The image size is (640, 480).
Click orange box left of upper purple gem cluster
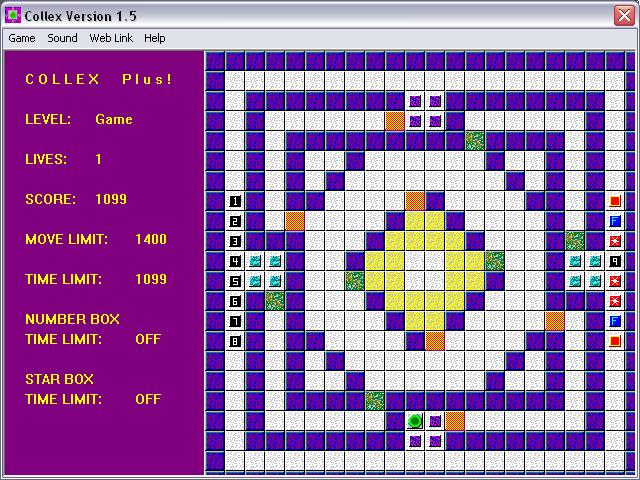click(x=395, y=121)
